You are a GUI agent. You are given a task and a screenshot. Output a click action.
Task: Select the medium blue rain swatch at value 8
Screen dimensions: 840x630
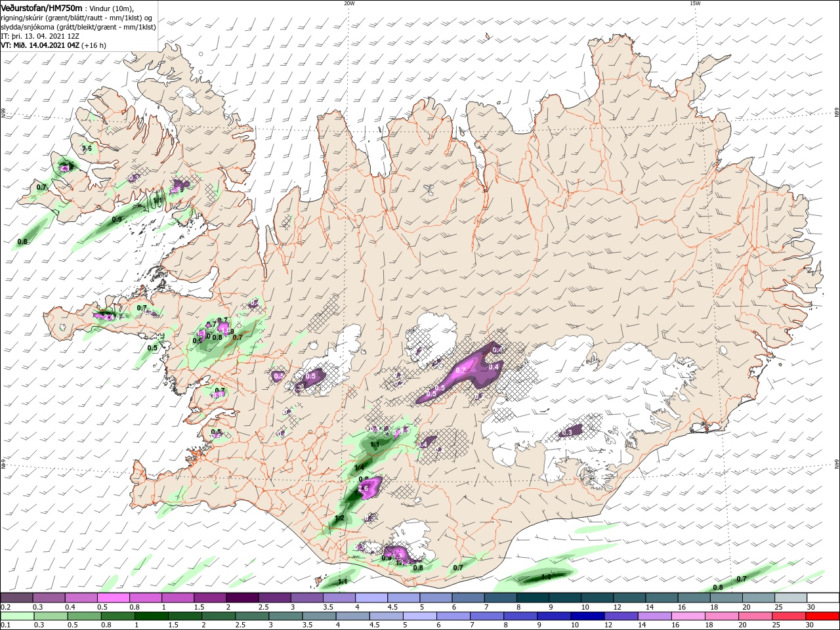520,616
